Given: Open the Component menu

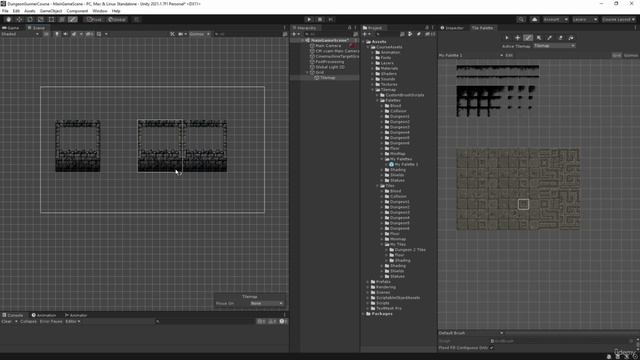Looking at the screenshot, I should click(x=77, y=11).
